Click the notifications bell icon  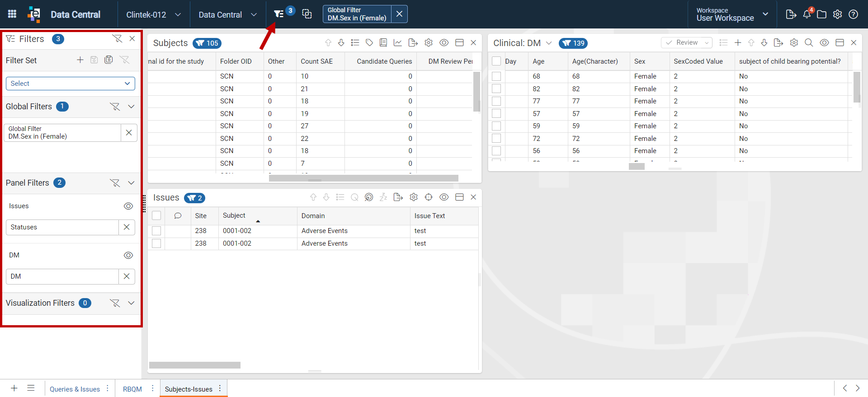[x=807, y=14]
